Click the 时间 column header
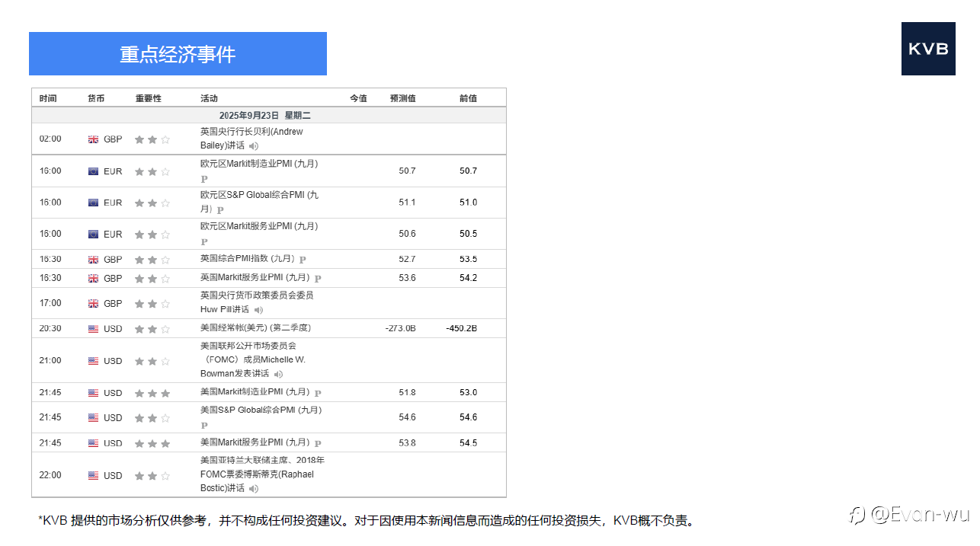Image resolution: width=980 pixels, height=546 pixels. coord(48,98)
